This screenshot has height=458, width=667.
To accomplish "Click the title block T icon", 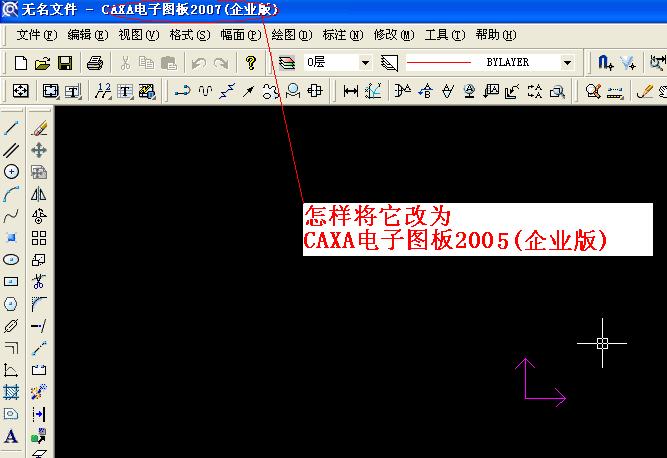I will coord(73,91).
